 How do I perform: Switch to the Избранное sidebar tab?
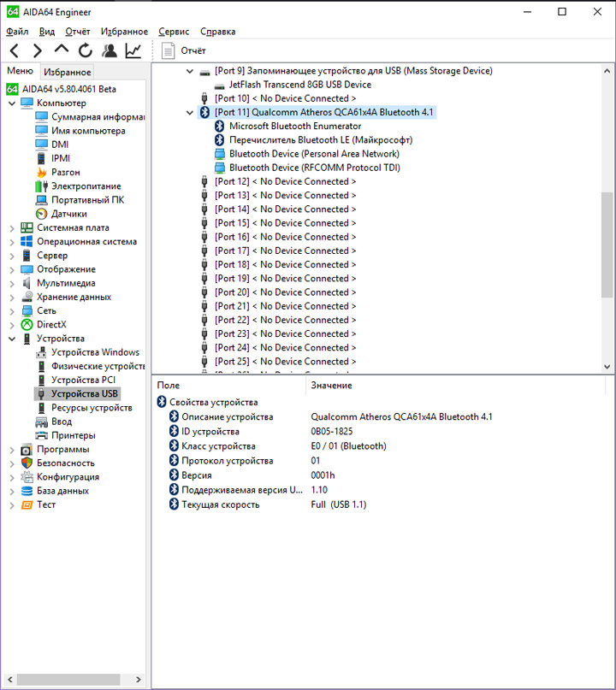click(x=67, y=72)
